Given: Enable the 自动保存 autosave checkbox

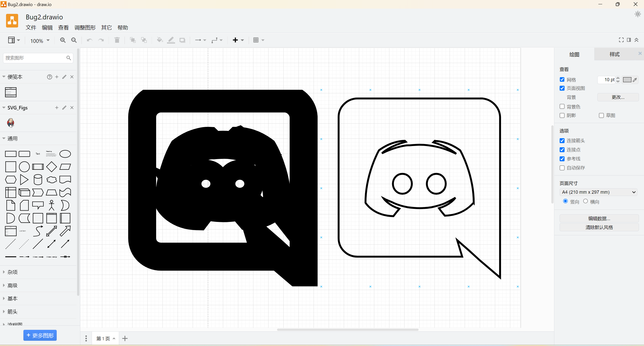Looking at the screenshot, I should click(562, 168).
